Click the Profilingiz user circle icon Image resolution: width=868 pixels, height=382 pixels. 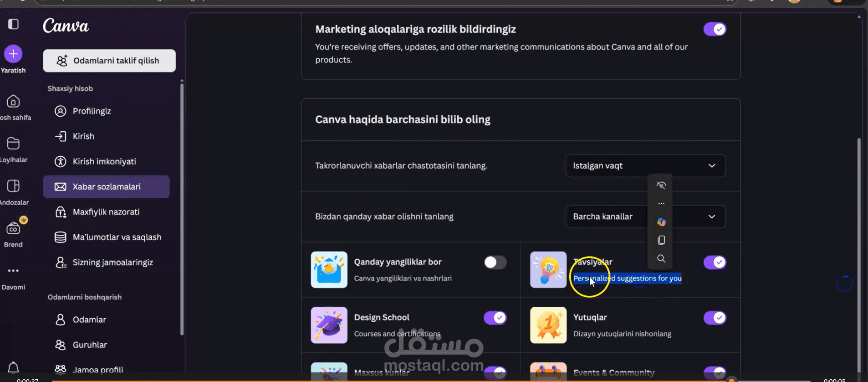60,111
